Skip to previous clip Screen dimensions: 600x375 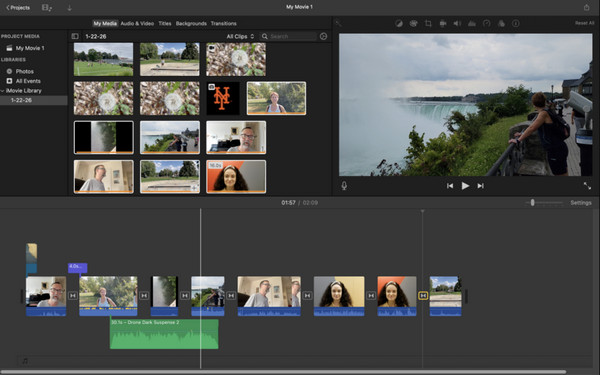[450, 186]
